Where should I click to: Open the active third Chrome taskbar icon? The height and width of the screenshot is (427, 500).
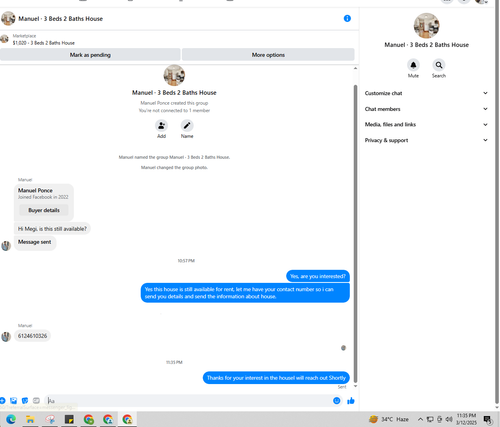click(x=127, y=419)
